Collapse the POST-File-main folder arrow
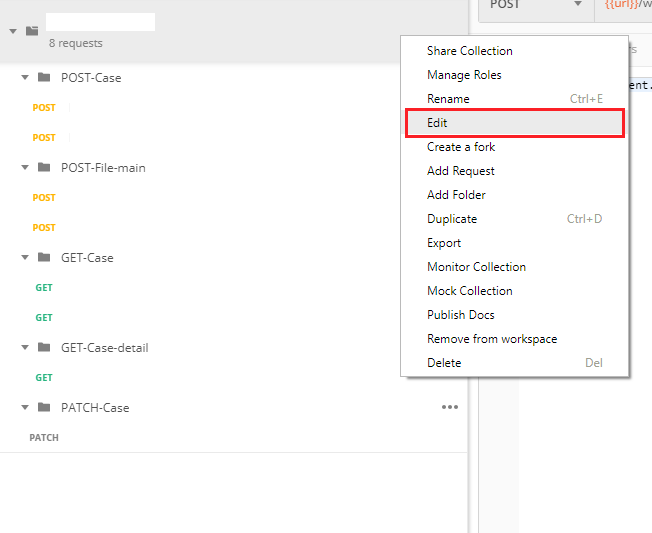The width and height of the screenshot is (652, 533). point(25,168)
